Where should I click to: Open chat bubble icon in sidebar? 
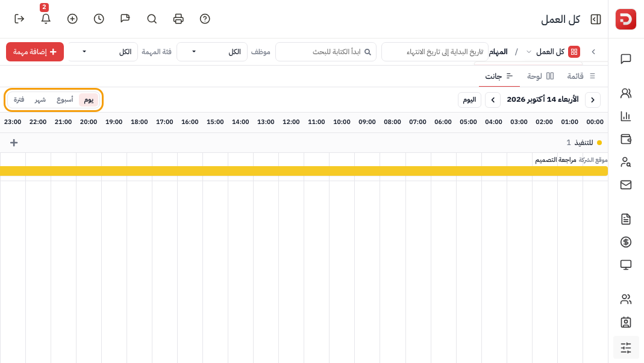point(626,59)
